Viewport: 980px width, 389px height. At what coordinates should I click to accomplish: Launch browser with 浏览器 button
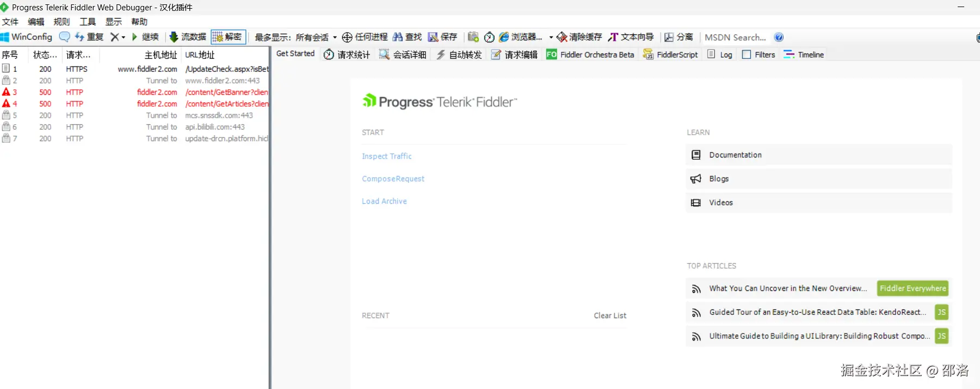tap(521, 37)
